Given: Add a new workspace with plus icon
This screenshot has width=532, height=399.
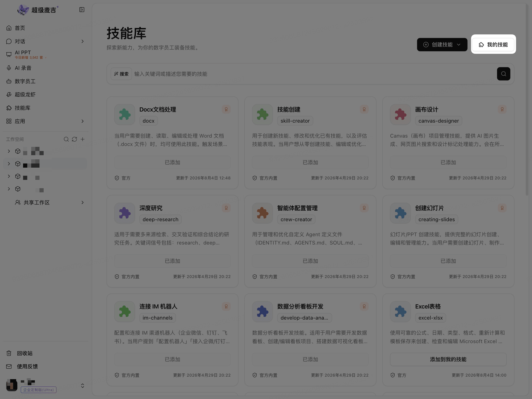Looking at the screenshot, I should tap(82, 139).
